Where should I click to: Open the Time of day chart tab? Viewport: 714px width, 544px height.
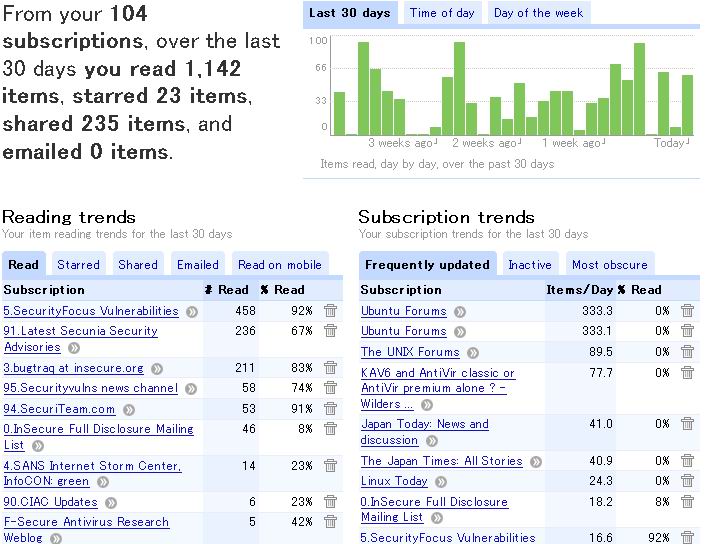coord(442,13)
